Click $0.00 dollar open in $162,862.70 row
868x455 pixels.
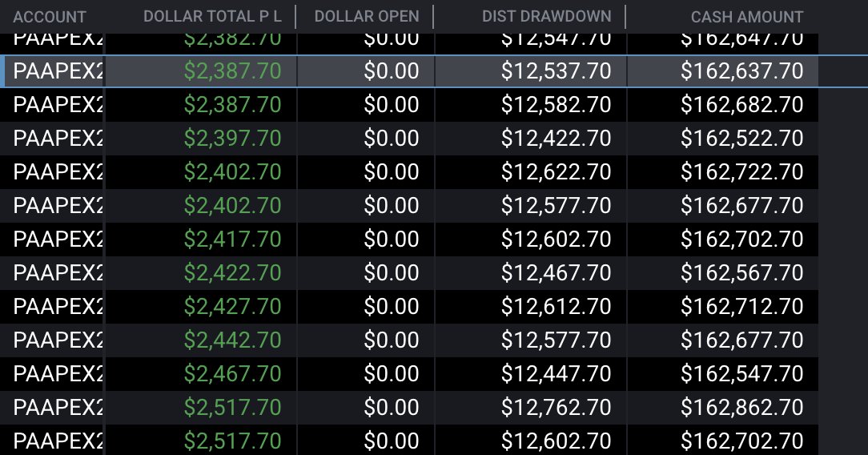pyautogui.click(x=392, y=408)
